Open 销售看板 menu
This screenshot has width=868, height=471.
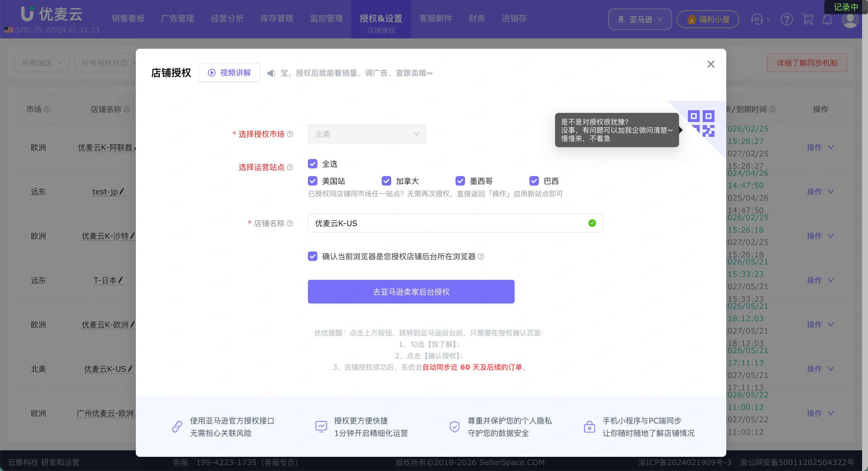tap(128, 19)
